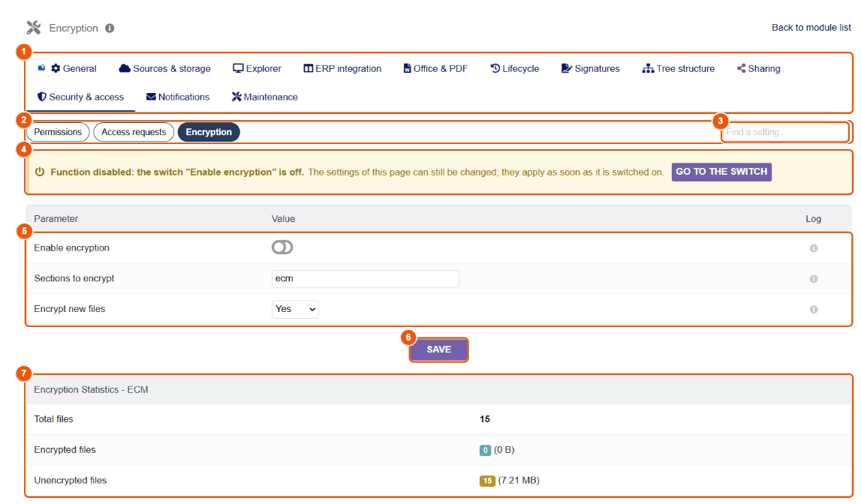Open log info for Encrypt new files row
The image size is (861, 504).
[814, 310]
